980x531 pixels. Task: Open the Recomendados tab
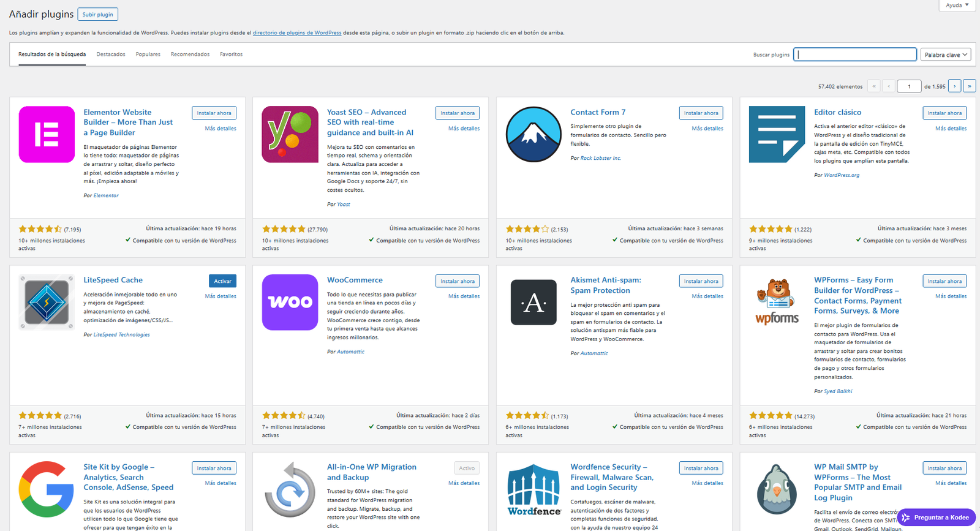pos(190,55)
